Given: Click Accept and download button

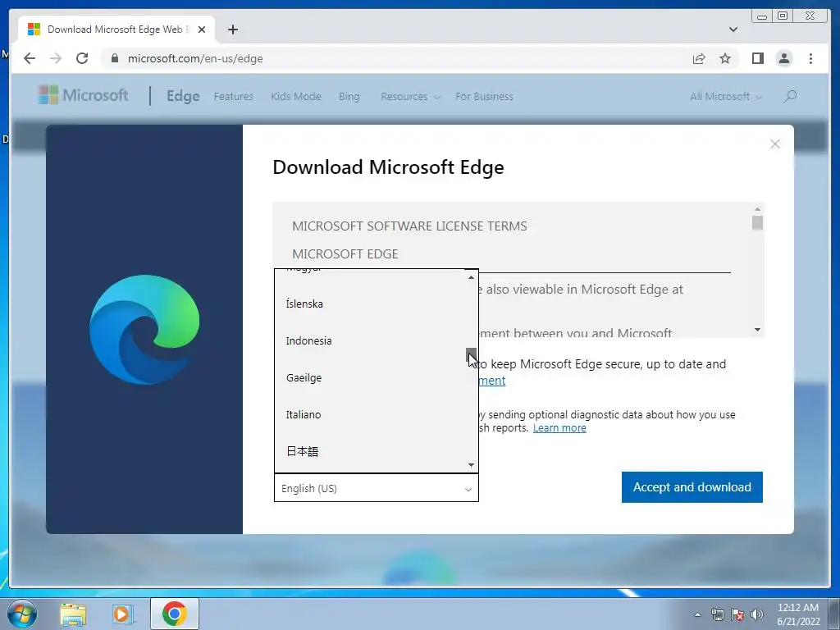Looking at the screenshot, I should click(x=692, y=487).
